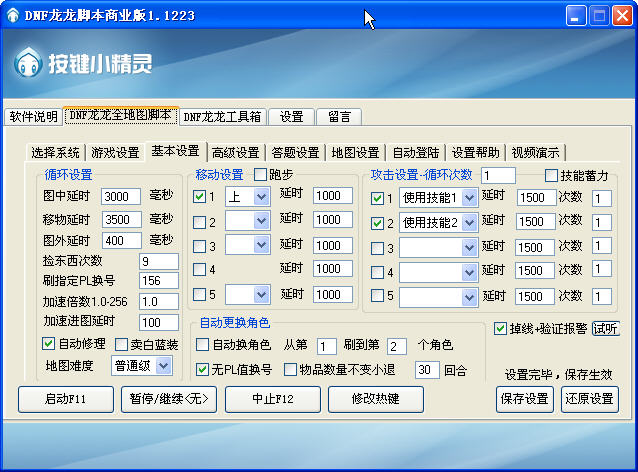Click the 按键小精灵 mascot logo
This screenshot has height=472, width=638.
28,63
